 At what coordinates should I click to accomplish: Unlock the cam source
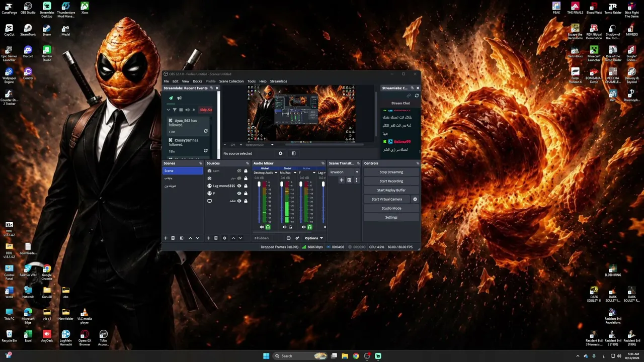click(x=246, y=171)
